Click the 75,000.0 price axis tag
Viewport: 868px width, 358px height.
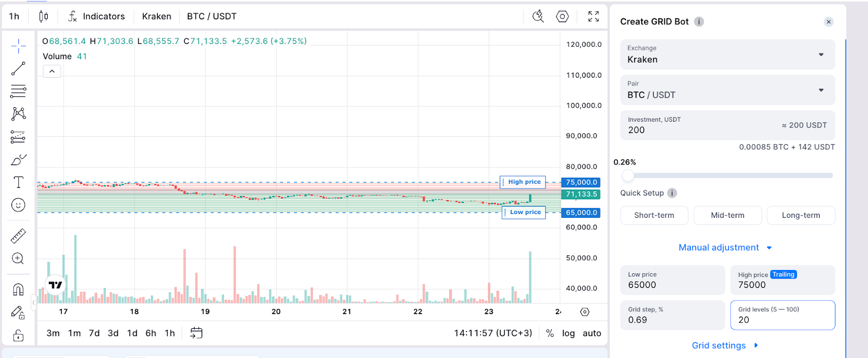point(582,183)
